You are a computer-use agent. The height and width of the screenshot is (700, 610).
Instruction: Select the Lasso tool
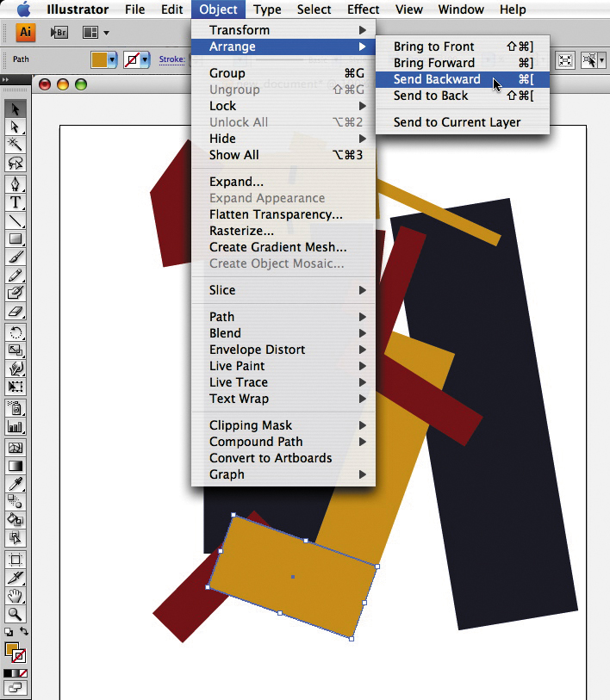point(15,163)
